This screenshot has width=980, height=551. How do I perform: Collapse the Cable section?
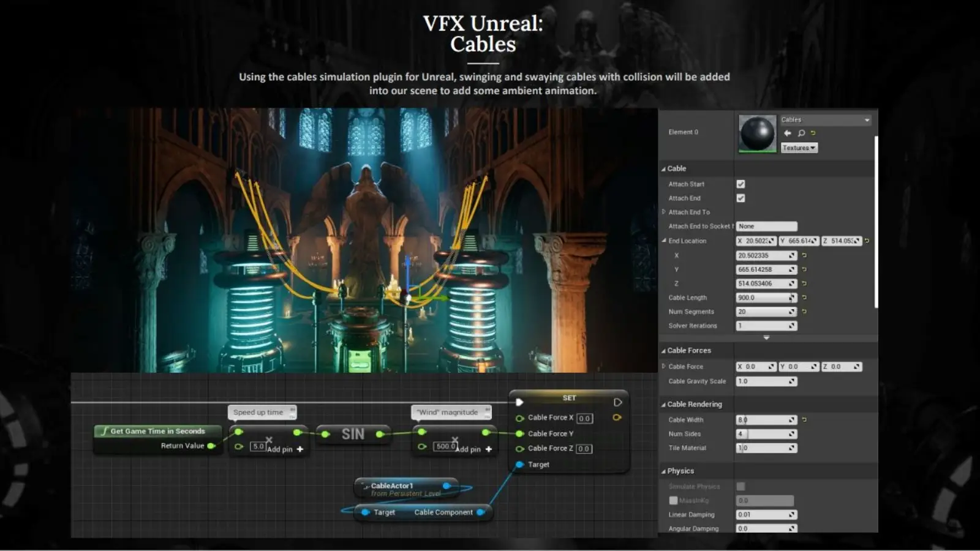click(663, 169)
